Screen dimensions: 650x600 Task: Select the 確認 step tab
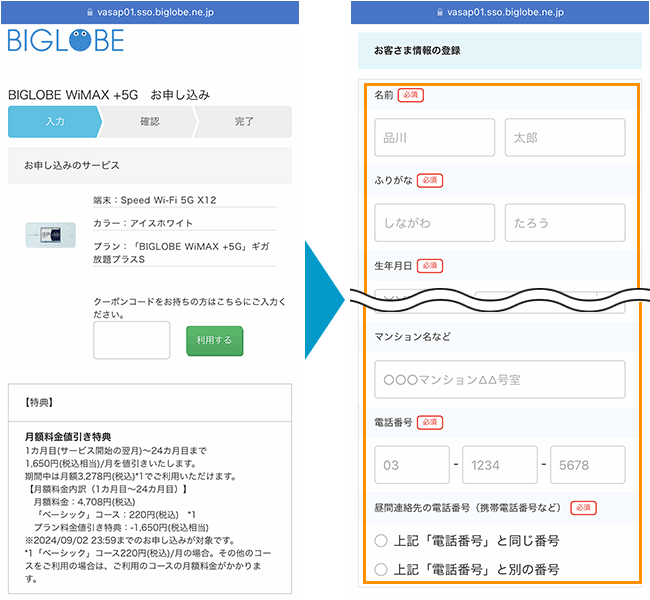149,121
